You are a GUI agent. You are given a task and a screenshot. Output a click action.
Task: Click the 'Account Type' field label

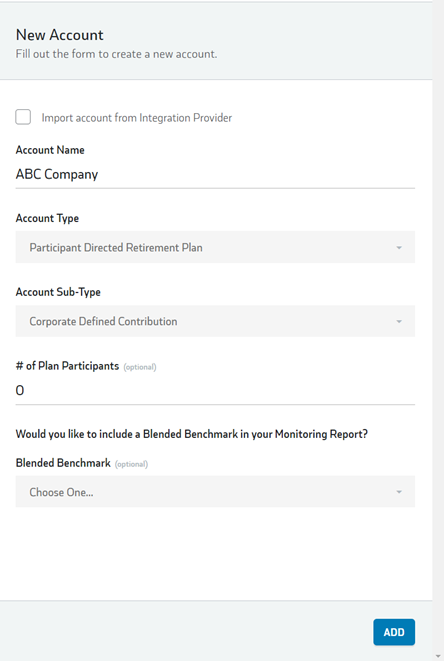[x=47, y=218]
